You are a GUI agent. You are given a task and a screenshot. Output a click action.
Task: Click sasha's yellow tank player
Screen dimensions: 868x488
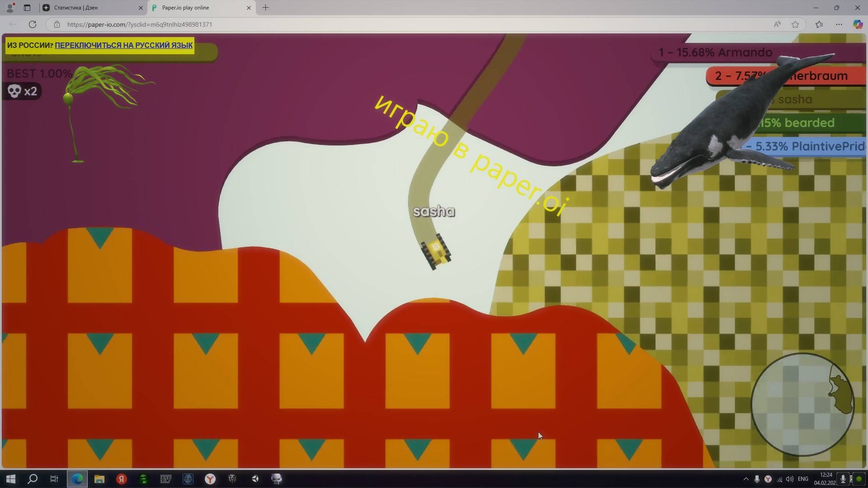436,252
